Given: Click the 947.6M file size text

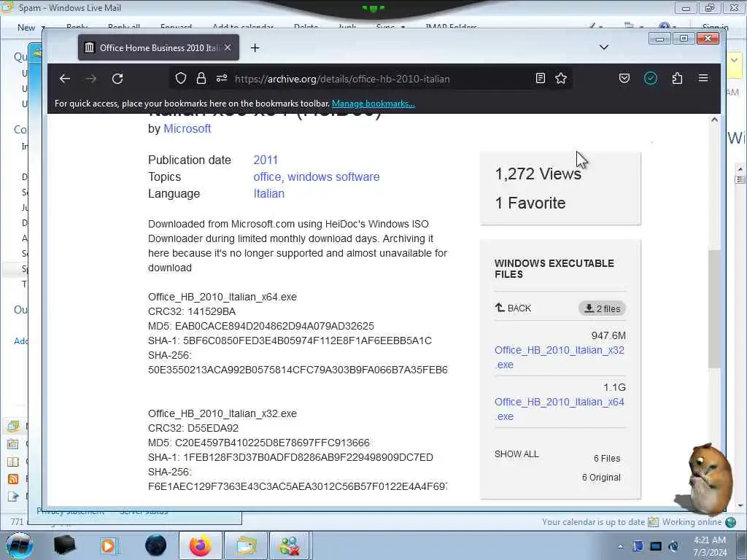Looking at the screenshot, I should pos(608,335).
